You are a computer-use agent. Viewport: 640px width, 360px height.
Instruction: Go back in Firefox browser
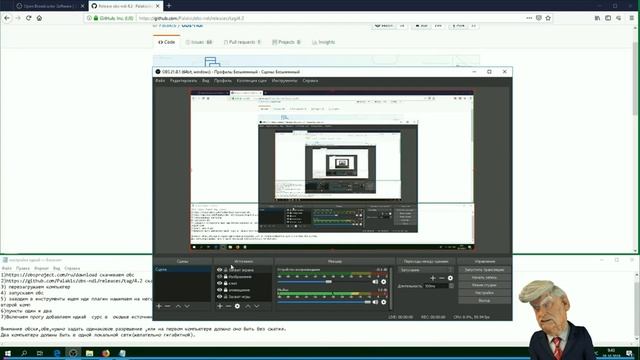point(7,18)
